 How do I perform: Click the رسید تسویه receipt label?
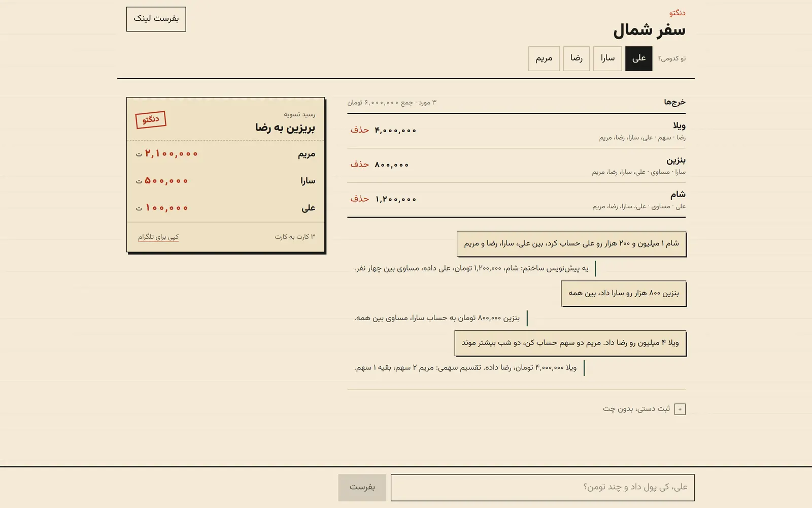click(299, 114)
